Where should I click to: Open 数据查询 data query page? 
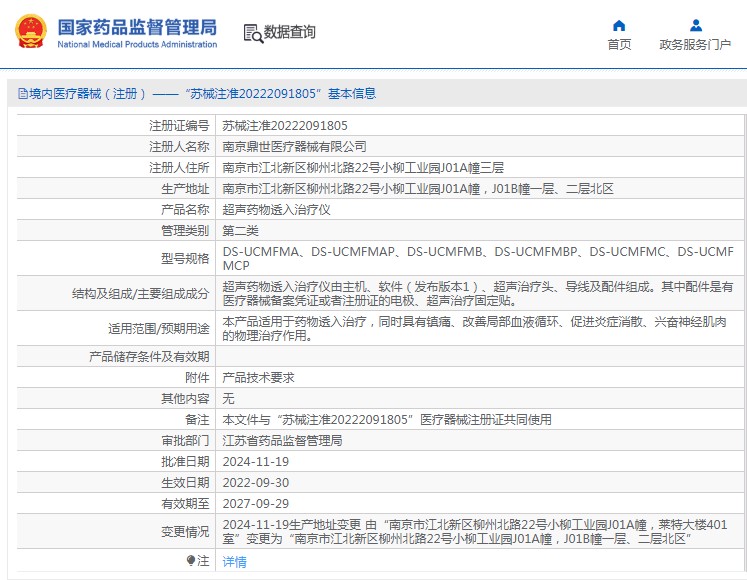click(290, 32)
